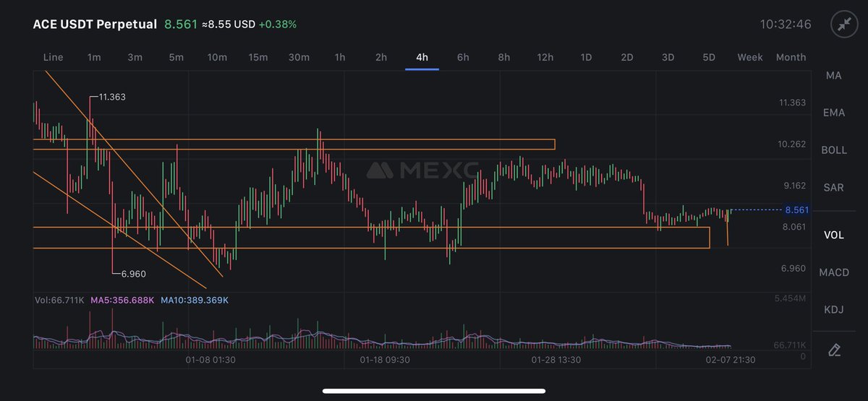Select the 30m timeframe

click(x=299, y=57)
